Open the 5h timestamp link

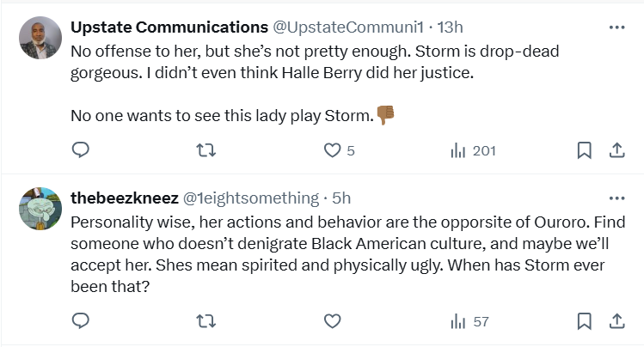(342, 198)
